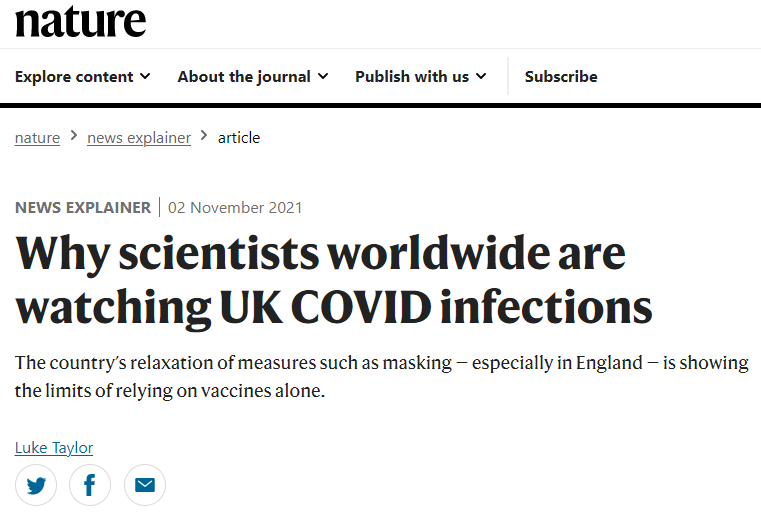Share article via Facebook icon

point(90,485)
